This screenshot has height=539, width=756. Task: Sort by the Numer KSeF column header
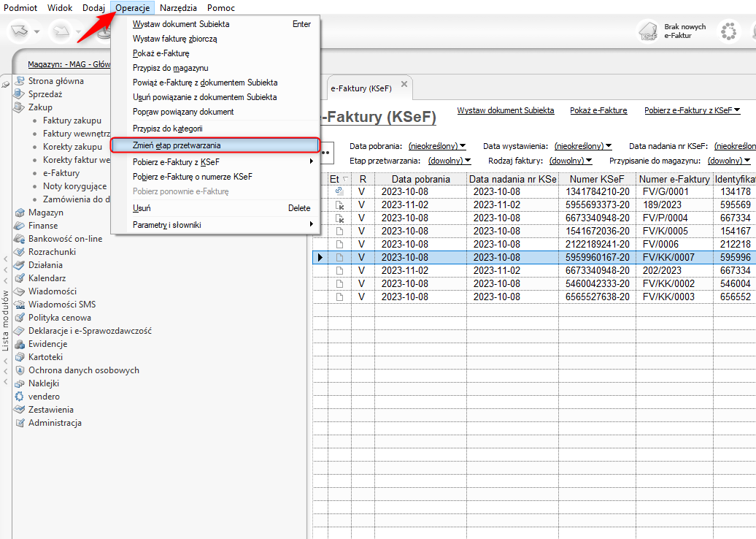point(598,179)
